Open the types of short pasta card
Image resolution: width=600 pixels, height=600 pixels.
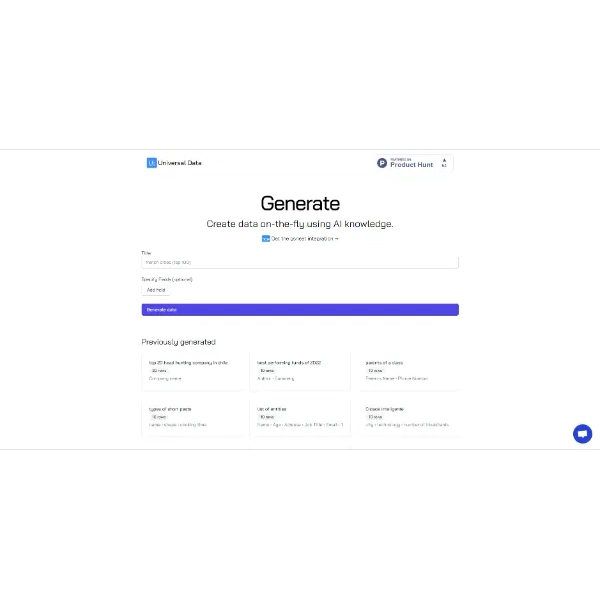[192, 416]
